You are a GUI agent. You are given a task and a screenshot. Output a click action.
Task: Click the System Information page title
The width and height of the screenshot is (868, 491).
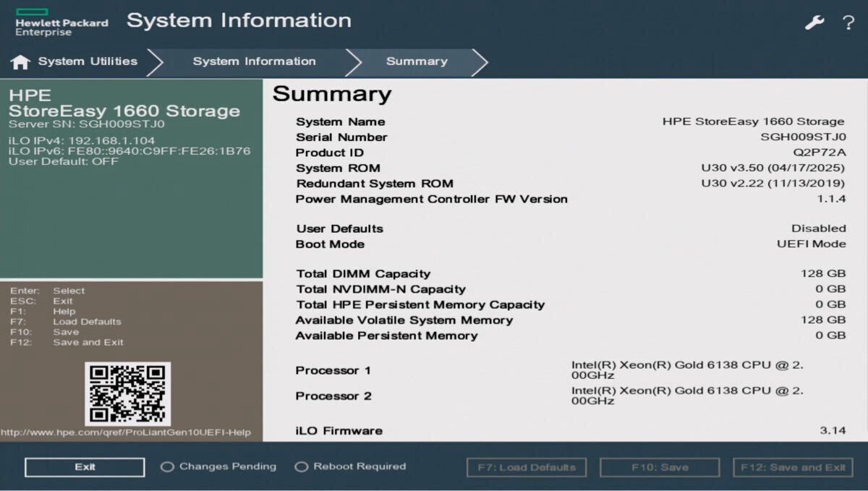tap(239, 21)
